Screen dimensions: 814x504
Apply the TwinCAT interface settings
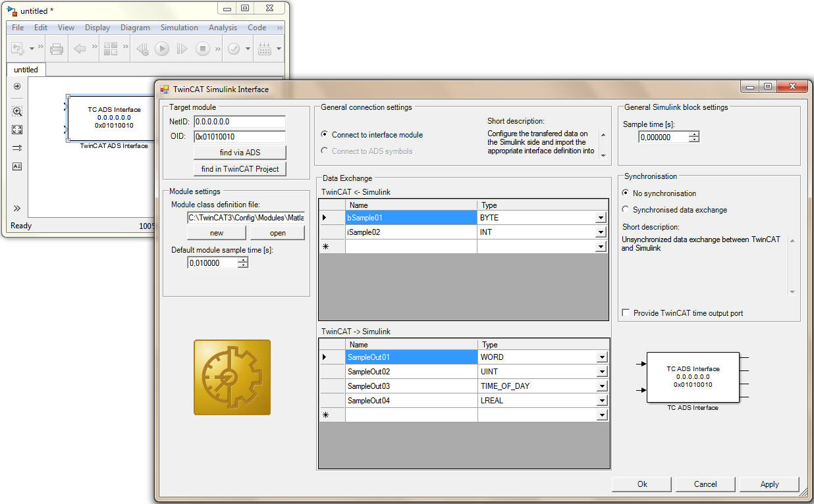pos(769,484)
